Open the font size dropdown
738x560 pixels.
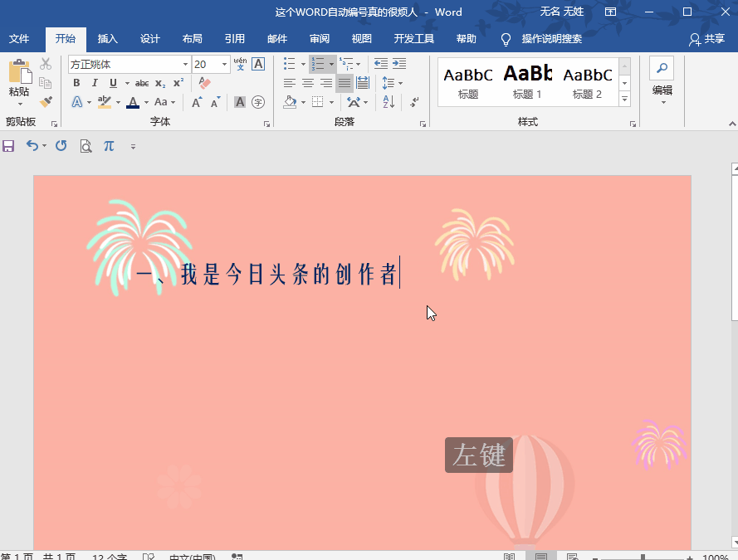(x=222, y=64)
